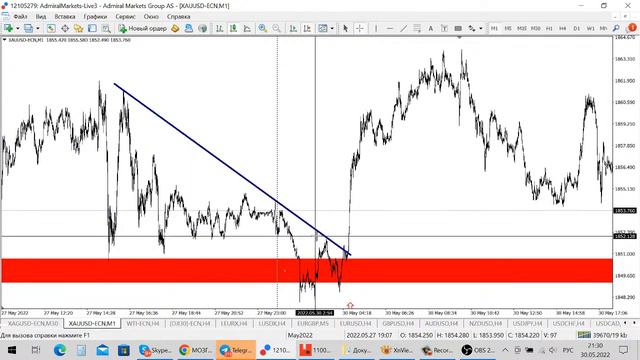The height and width of the screenshot is (360, 640).
Task: Open the orange notification badge icon
Action: tap(632, 28)
